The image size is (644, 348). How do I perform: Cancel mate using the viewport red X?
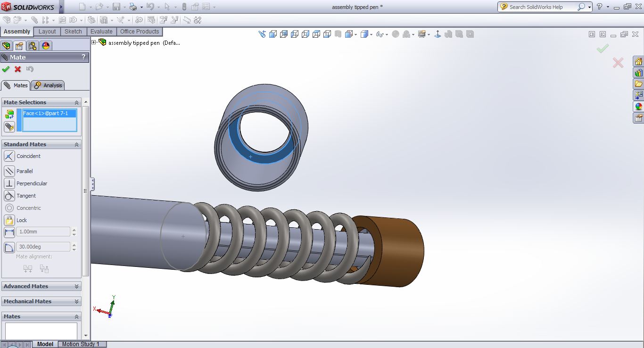click(x=618, y=62)
